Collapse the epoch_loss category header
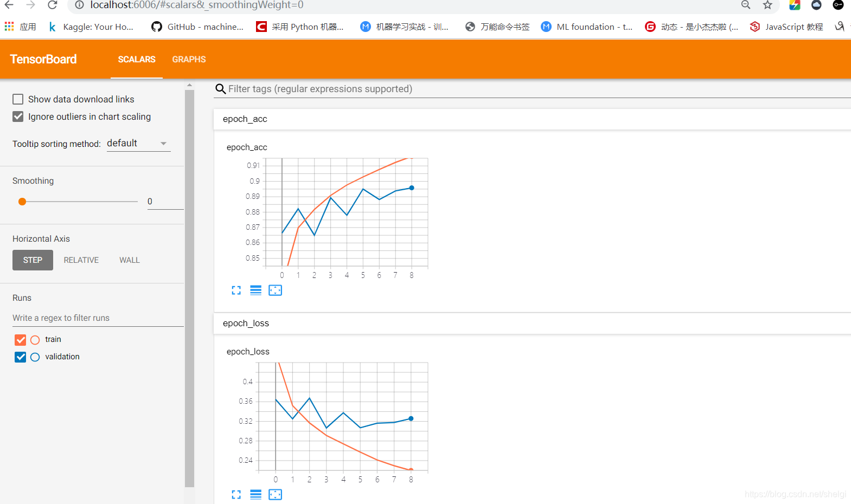 (x=533, y=323)
